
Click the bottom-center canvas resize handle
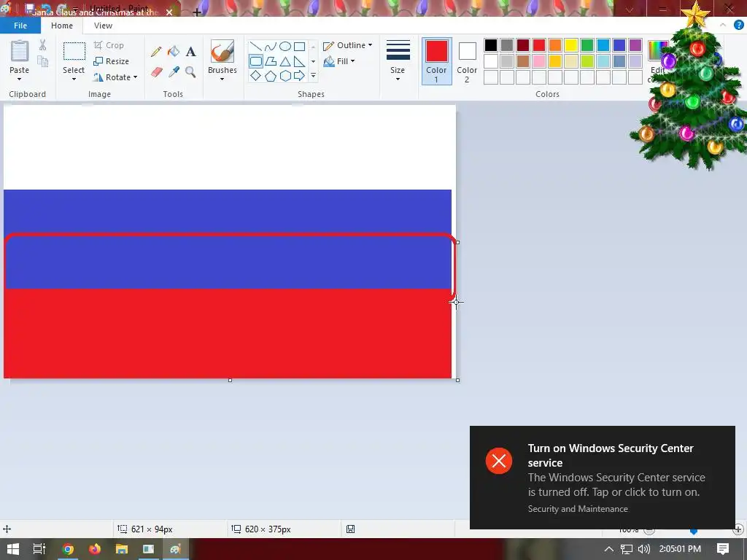[230, 380]
